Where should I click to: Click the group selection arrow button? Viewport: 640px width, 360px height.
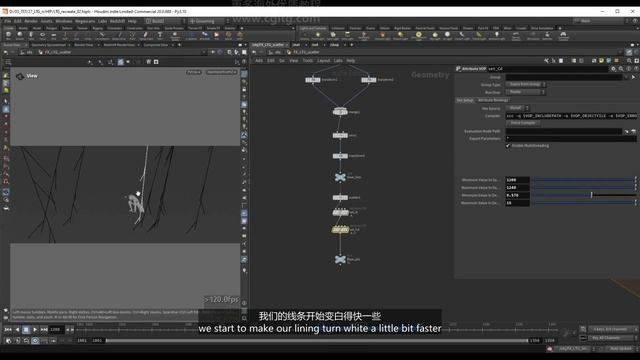pos(633,77)
